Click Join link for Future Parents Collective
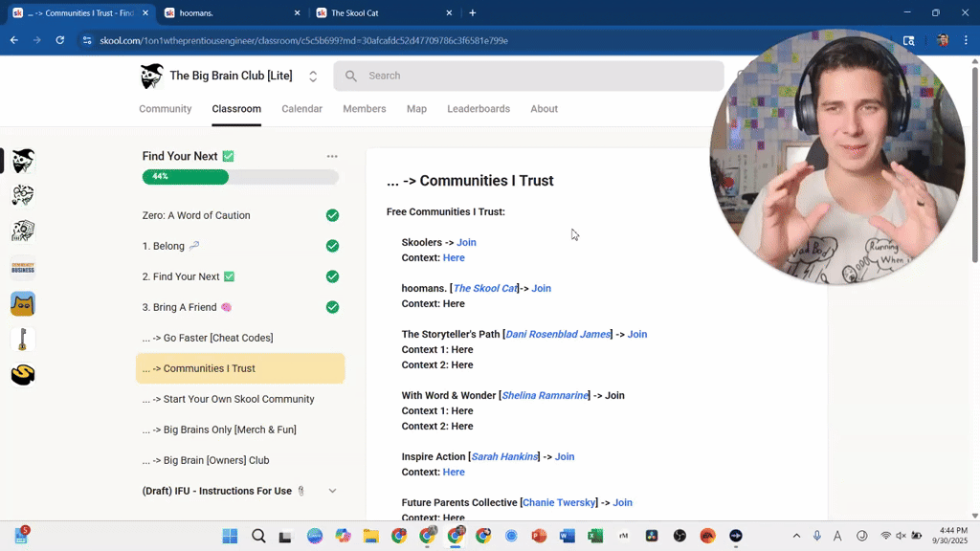 [x=622, y=503]
